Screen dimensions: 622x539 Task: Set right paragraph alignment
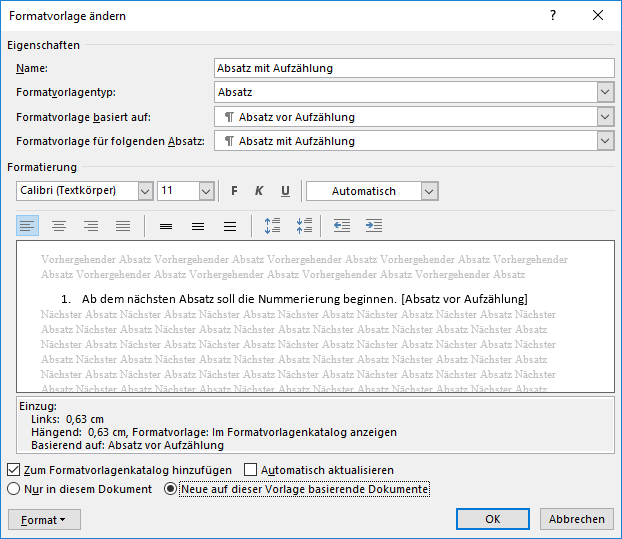[x=91, y=226]
